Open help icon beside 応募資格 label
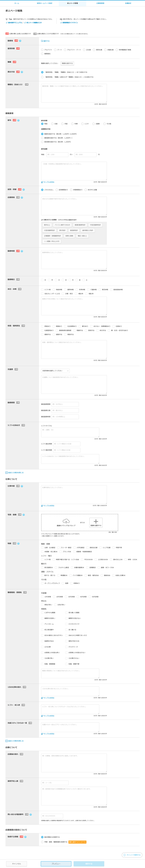Viewport: 145px width, 868px height. [x=22, y=197]
